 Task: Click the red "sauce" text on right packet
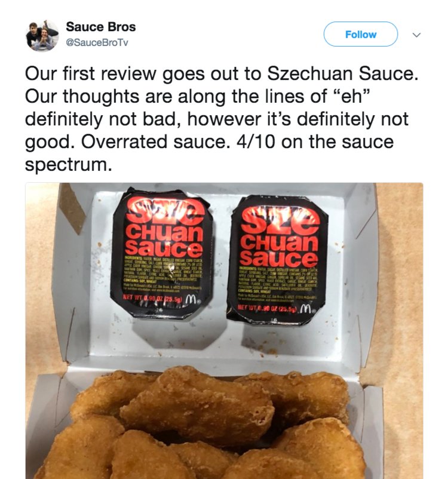(x=278, y=258)
